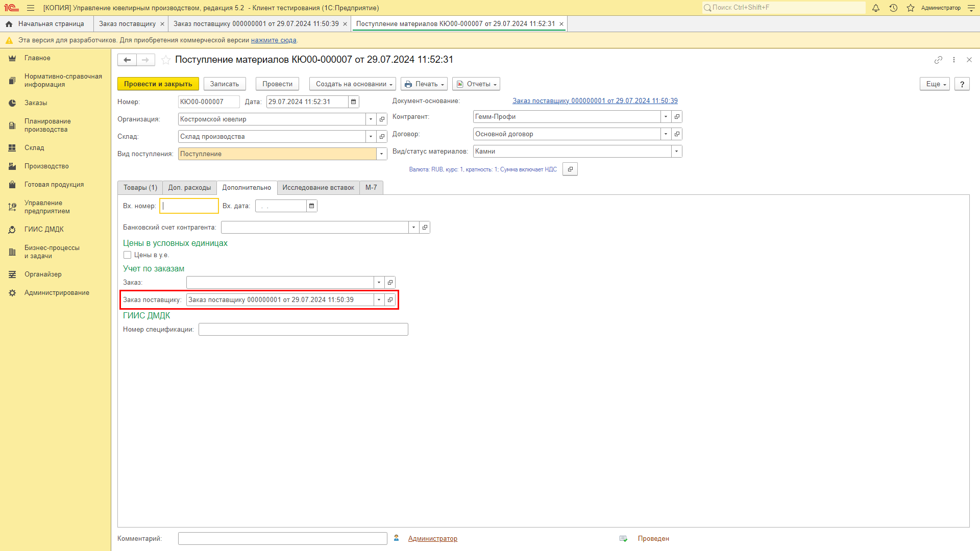Open Организация record in new form

(382, 119)
